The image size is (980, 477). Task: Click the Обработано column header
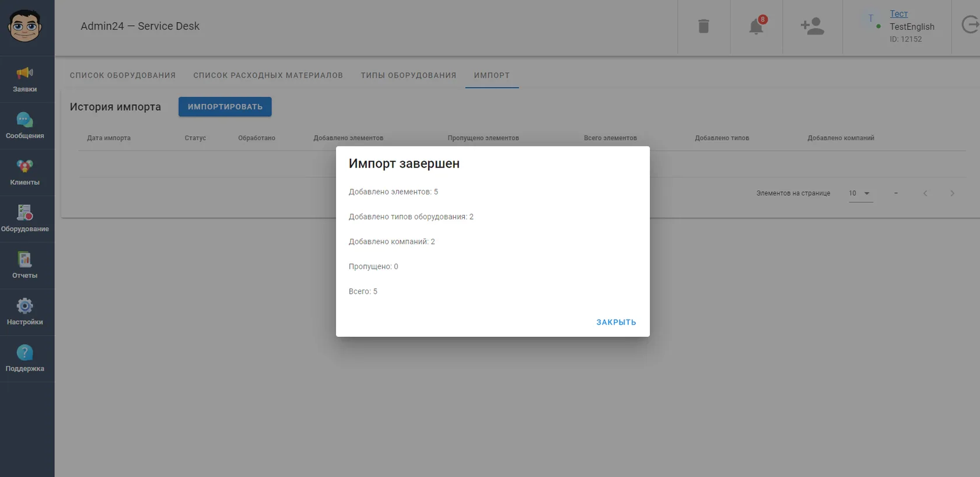(x=257, y=138)
